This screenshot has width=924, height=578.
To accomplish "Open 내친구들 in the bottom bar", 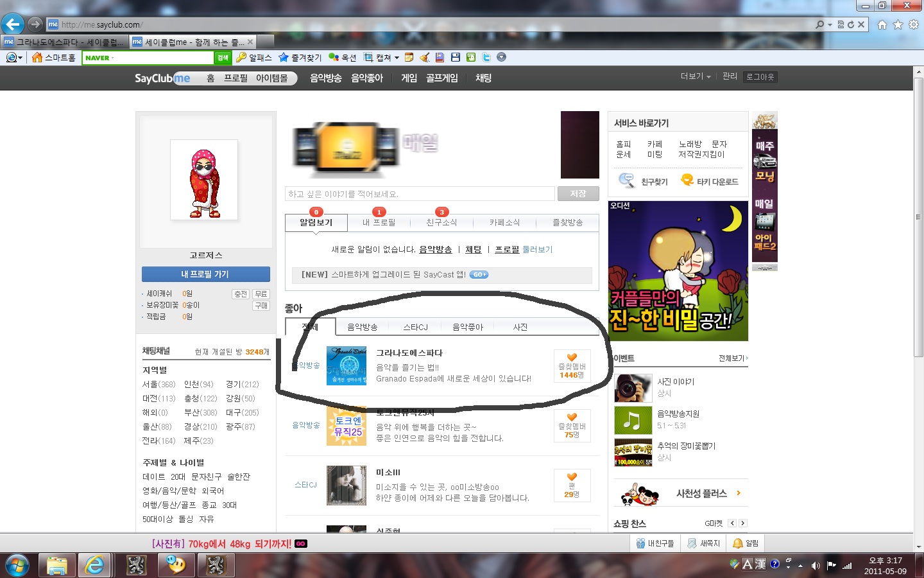I will 654,543.
